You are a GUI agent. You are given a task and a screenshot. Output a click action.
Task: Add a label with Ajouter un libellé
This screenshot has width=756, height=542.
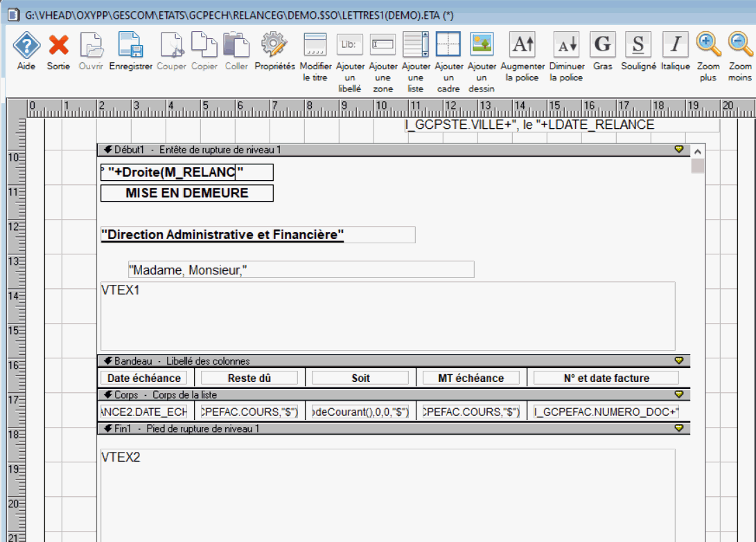tap(350, 46)
